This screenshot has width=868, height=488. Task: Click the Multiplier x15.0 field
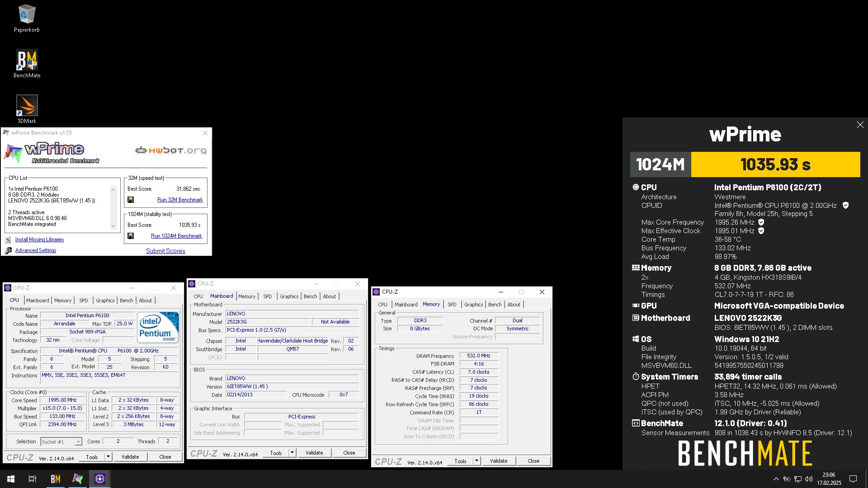pyautogui.click(x=62, y=408)
